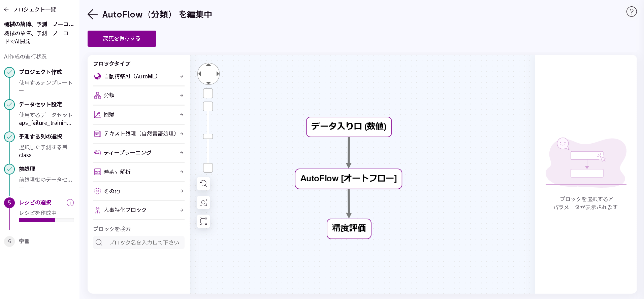Screen dimensions: 644x299
Task: Open the レシピの選択 step
Action: click(35, 202)
